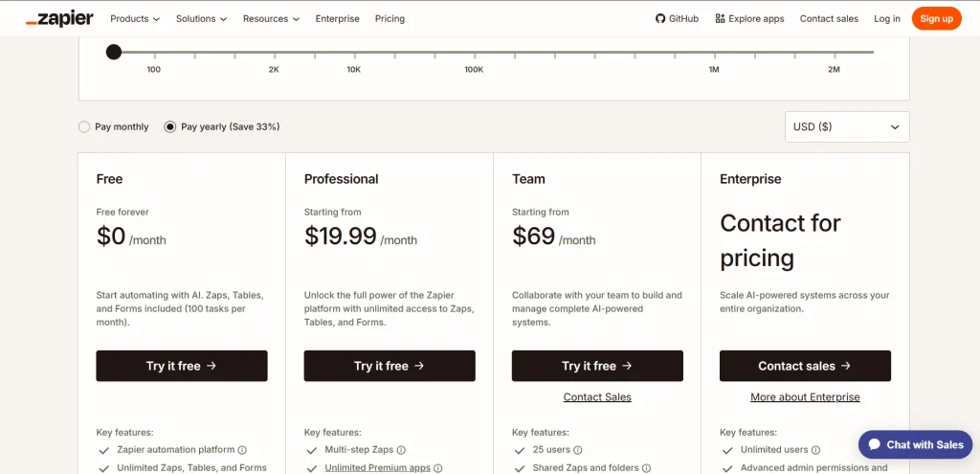
Task: Open info icon beside 25 users
Action: [577, 450]
